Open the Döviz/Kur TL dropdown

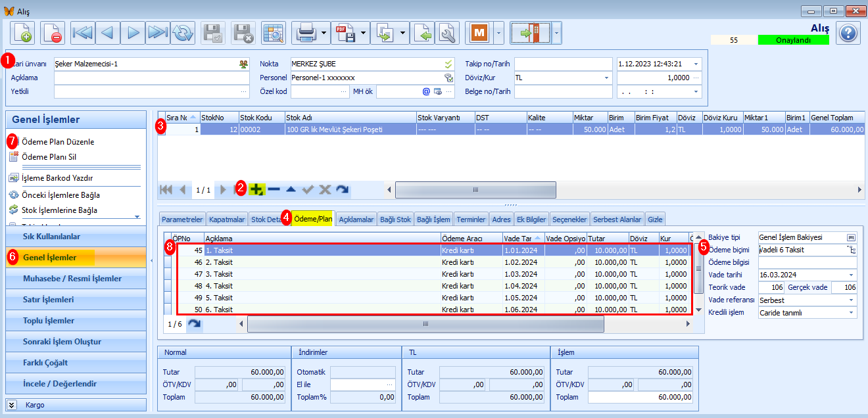[x=606, y=78]
